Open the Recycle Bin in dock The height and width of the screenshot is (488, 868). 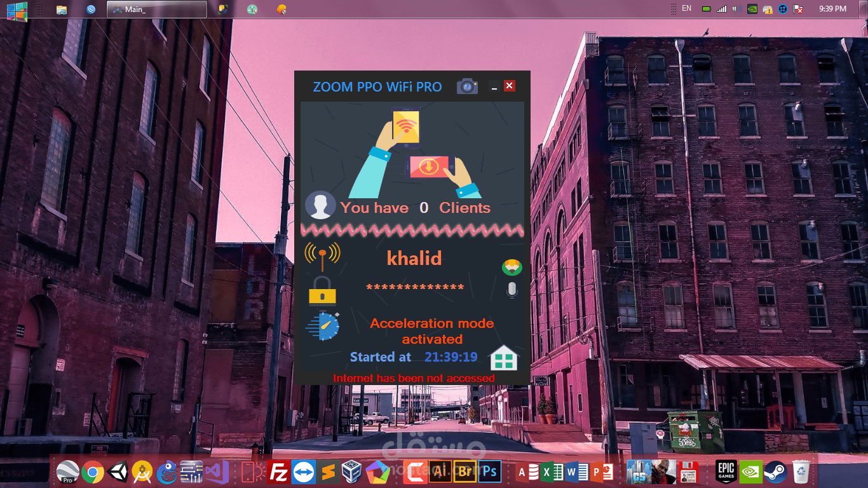tap(801, 472)
